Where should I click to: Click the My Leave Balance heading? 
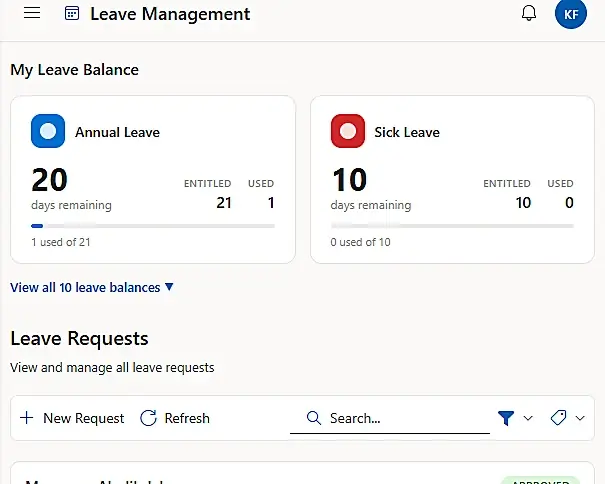pyautogui.click(x=74, y=70)
